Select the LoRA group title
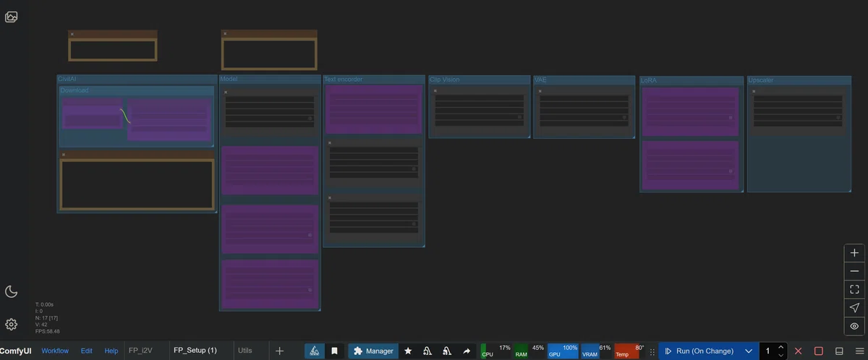 coord(649,80)
